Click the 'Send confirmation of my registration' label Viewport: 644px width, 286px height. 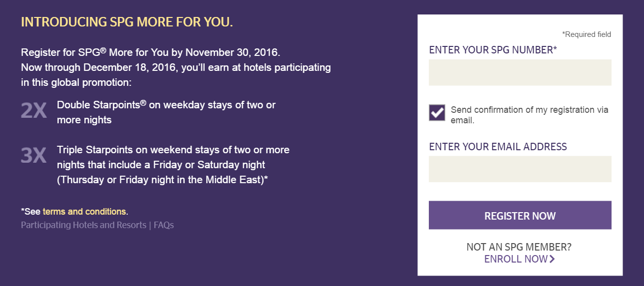point(530,115)
